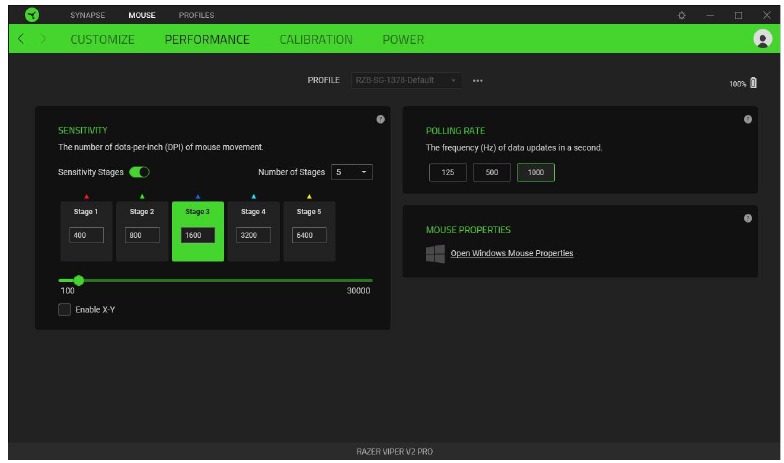This screenshot has width=784, height=463.
Task: Open help for Mouse Properties panel
Action: tap(748, 218)
